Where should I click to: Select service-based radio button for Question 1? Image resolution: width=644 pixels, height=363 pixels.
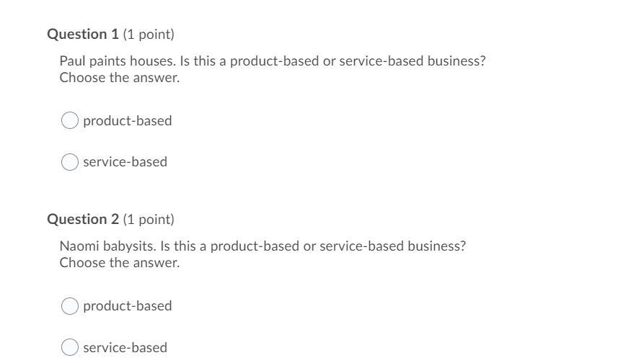tap(70, 162)
